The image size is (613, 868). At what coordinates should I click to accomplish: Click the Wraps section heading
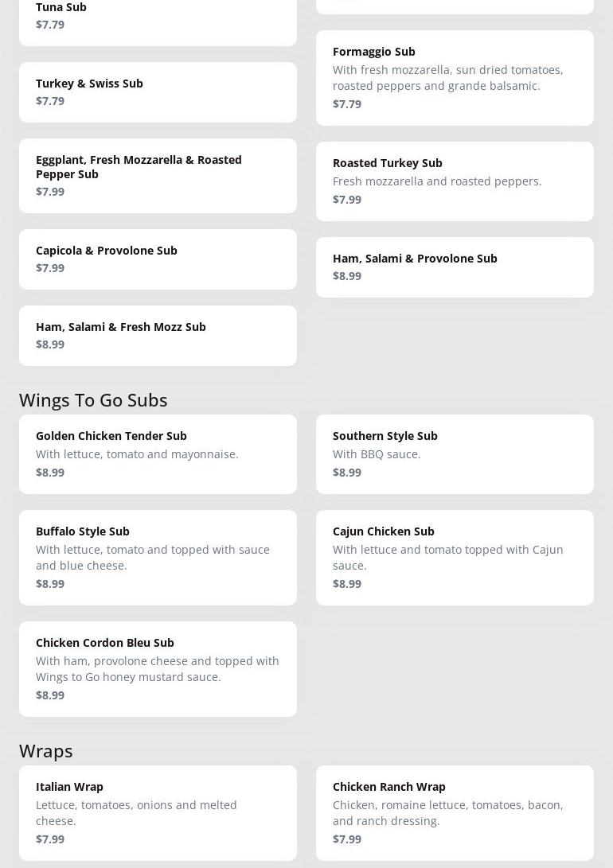click(46, 750)
